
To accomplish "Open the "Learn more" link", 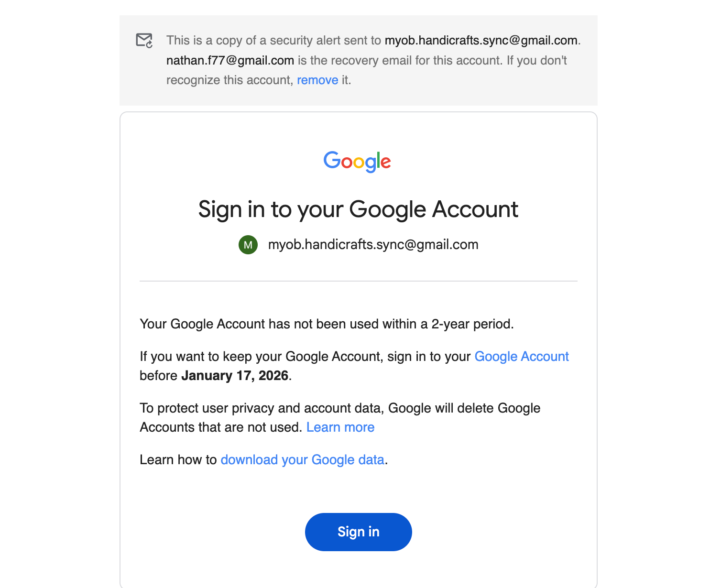I will tap(340, 427).
